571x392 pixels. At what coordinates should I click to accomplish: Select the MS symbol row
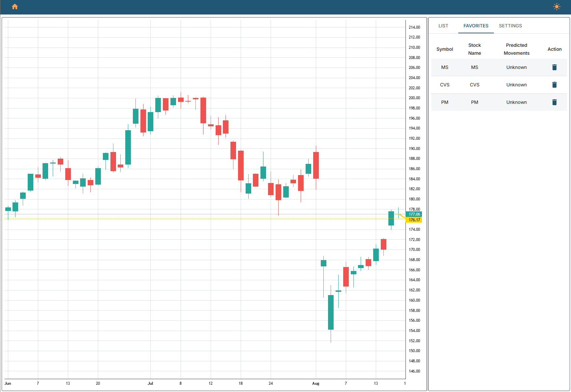[444, 67]
